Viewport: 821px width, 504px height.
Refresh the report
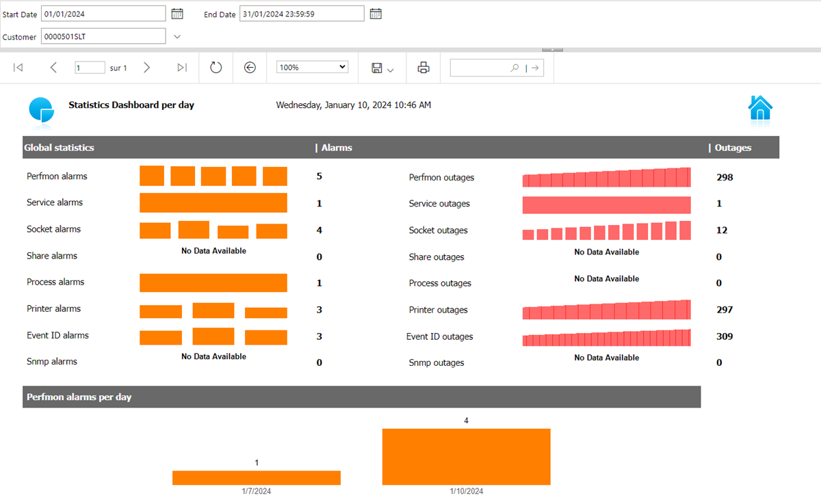click(216, 68)
